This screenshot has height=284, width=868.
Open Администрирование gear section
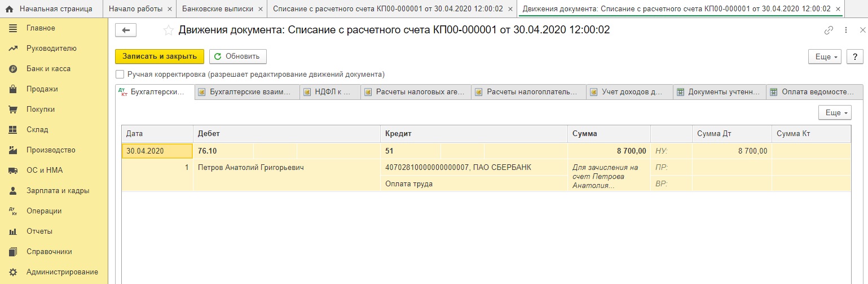pyautogui.click(x=62, y=272)
